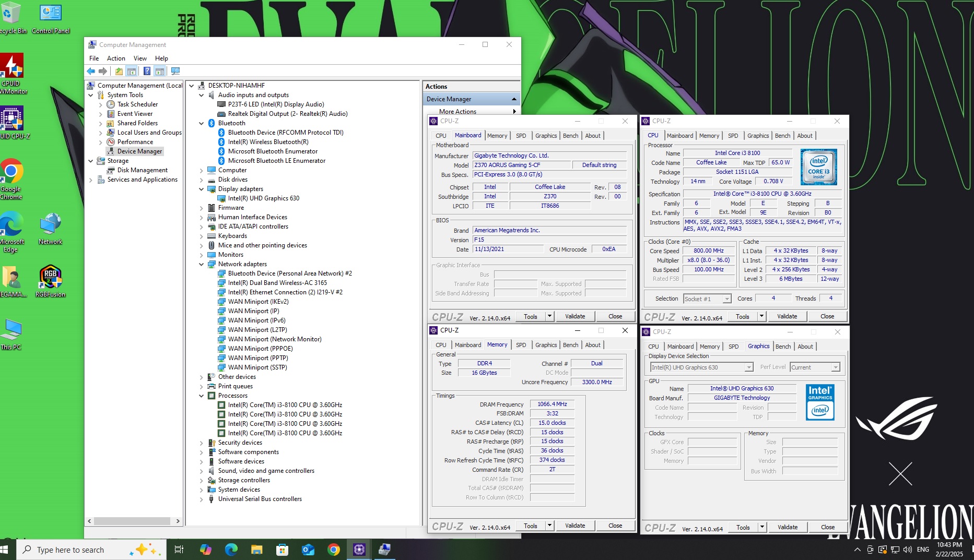
Task: Click More Actions in Actions pane
Action: point(457,112)
